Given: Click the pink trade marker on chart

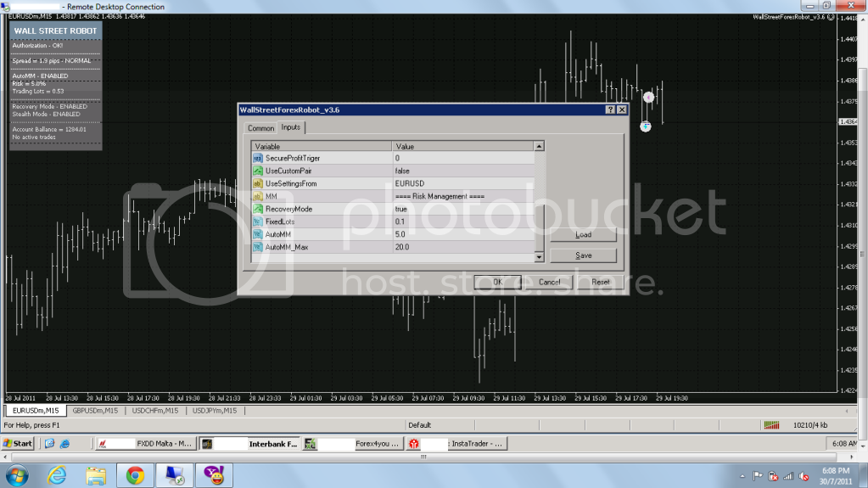Looking at the screenshot, I should click(648, 98).
